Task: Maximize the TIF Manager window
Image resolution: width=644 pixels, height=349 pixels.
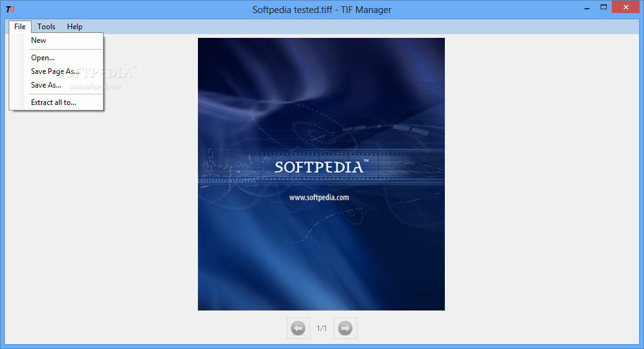Action: pos(603,7)
